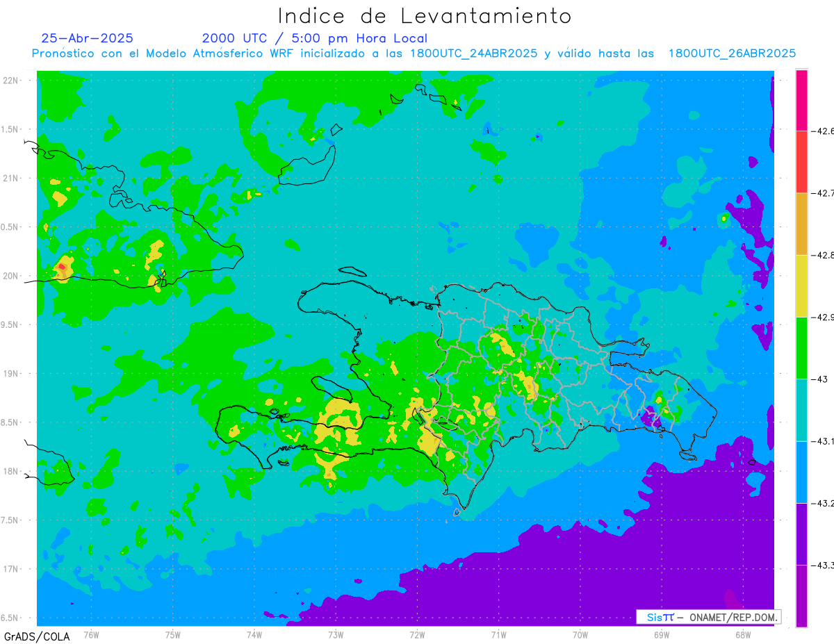Select the date '25-Abr-2025'
The height and width of the screenshot is (644, 834).
(88, 38)
